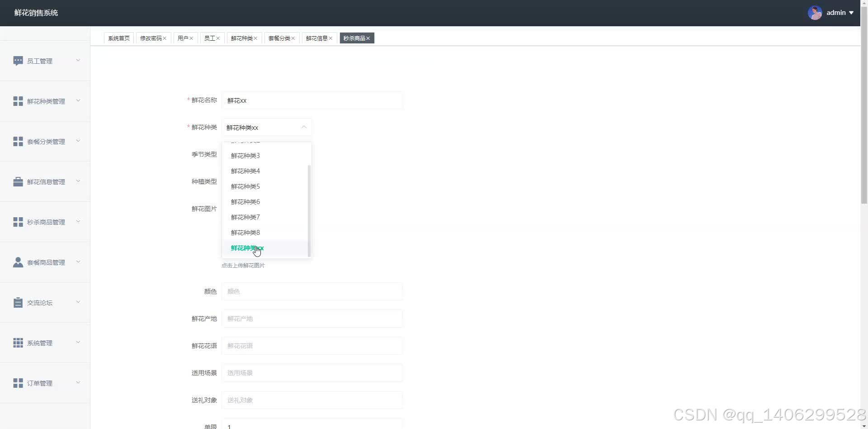Viewport: 868px width, 429px height.
Task: Click the admin avatar picture
Action: (x=815, y=13)
